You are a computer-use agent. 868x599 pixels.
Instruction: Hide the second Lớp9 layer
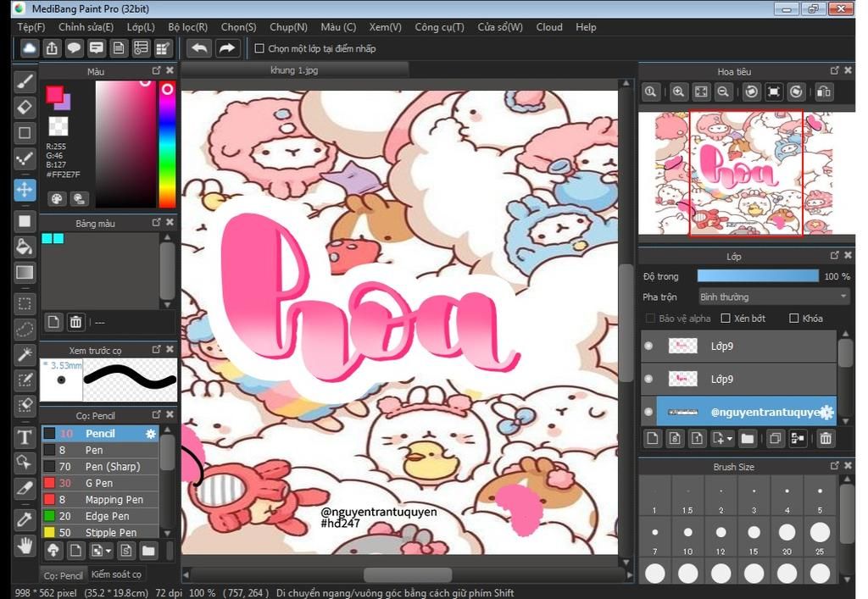(648, 379)
